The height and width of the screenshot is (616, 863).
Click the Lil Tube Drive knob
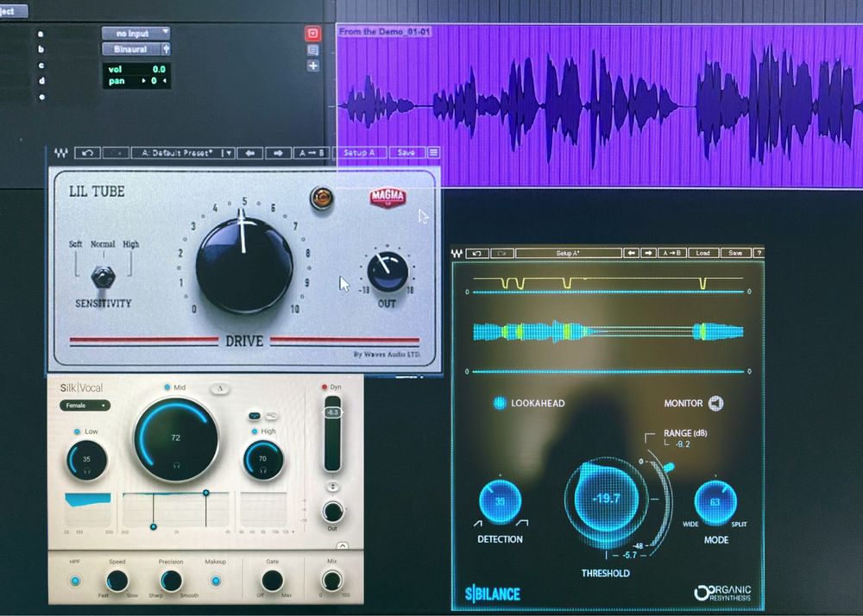tap(244, 266)
